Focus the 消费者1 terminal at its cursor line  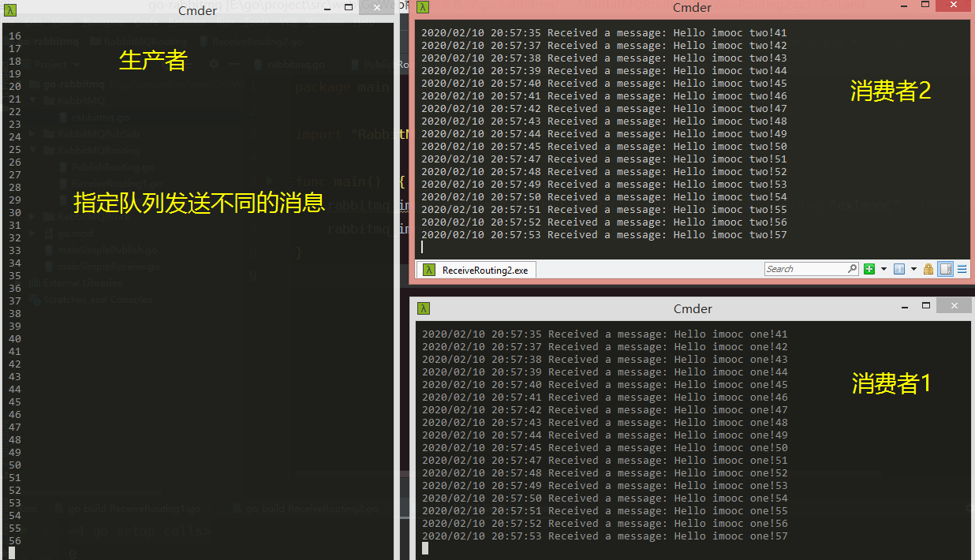click(426, 548)
